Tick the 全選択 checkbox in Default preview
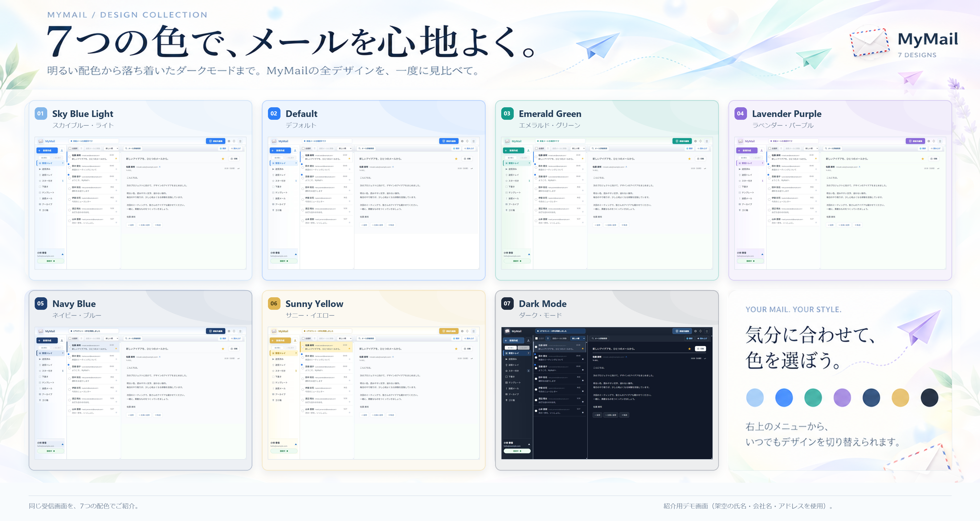The width and height of the screenshot is (980, 521). 303,149
